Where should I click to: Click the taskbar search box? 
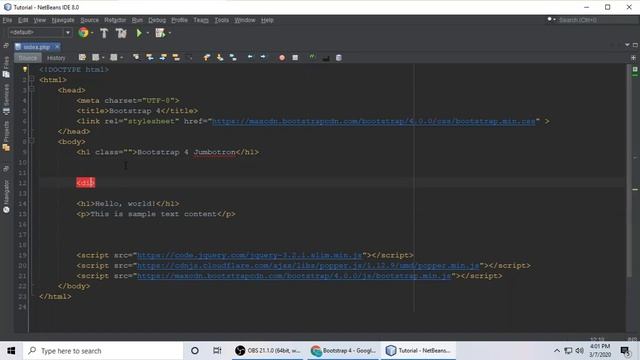click(x=103, y=351)
